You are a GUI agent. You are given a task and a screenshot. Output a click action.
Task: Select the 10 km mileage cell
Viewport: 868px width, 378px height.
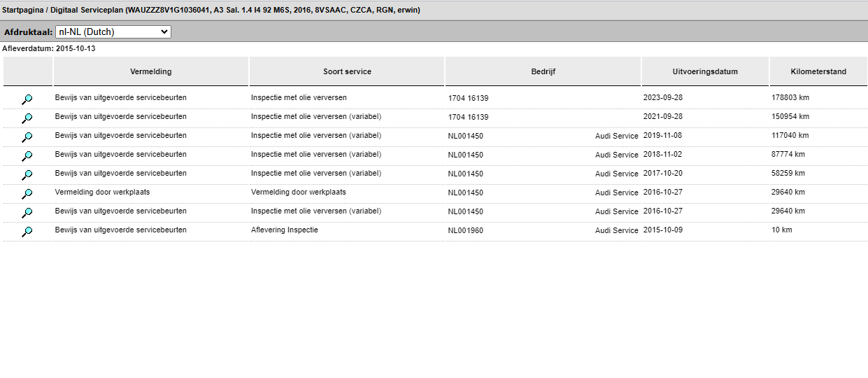782,230
